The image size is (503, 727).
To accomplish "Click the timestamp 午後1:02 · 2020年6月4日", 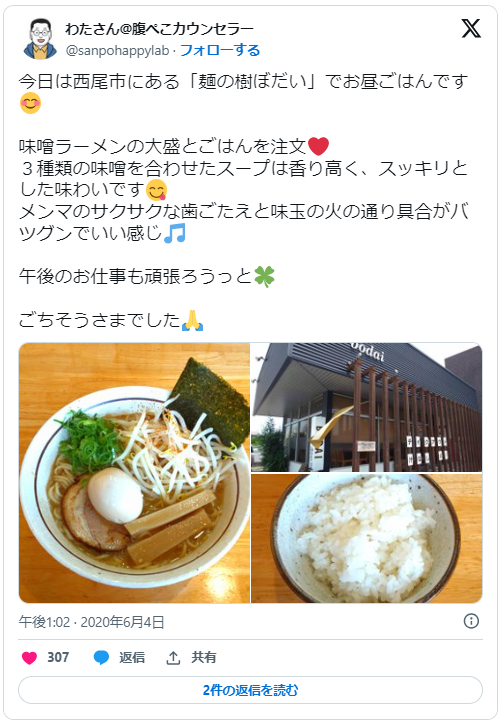I will click(x=91, y=622).
